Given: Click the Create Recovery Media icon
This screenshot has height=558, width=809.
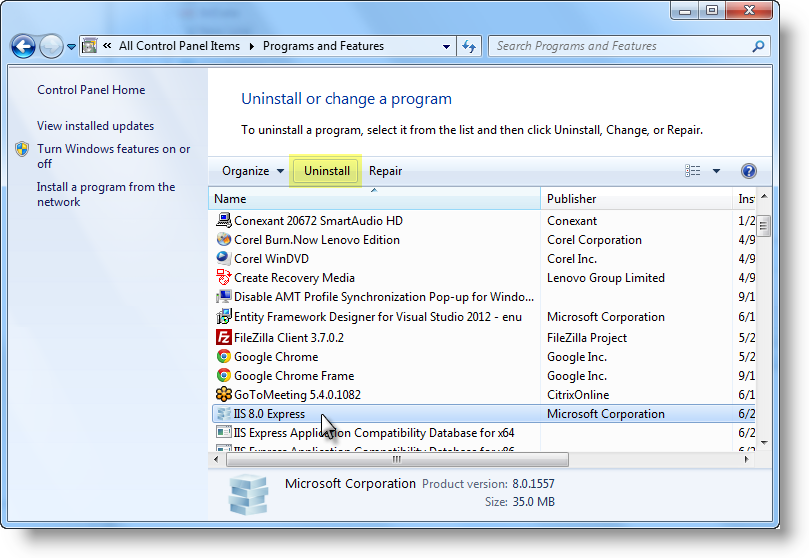Looking at the screenshot, I should click(223, 277).
